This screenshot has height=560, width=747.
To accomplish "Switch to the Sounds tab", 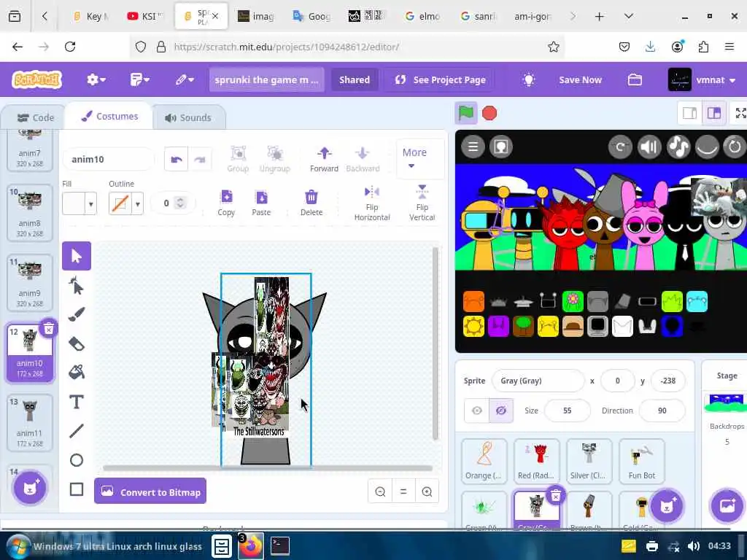I will pyautogui.click(x=187, y=117).
